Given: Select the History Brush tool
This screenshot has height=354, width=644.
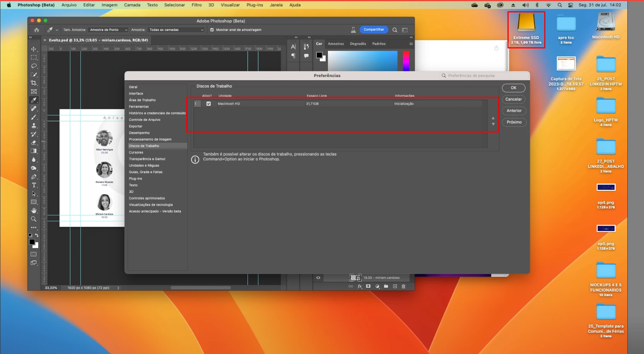Looking at the screenshot, I should click(34, 134).
